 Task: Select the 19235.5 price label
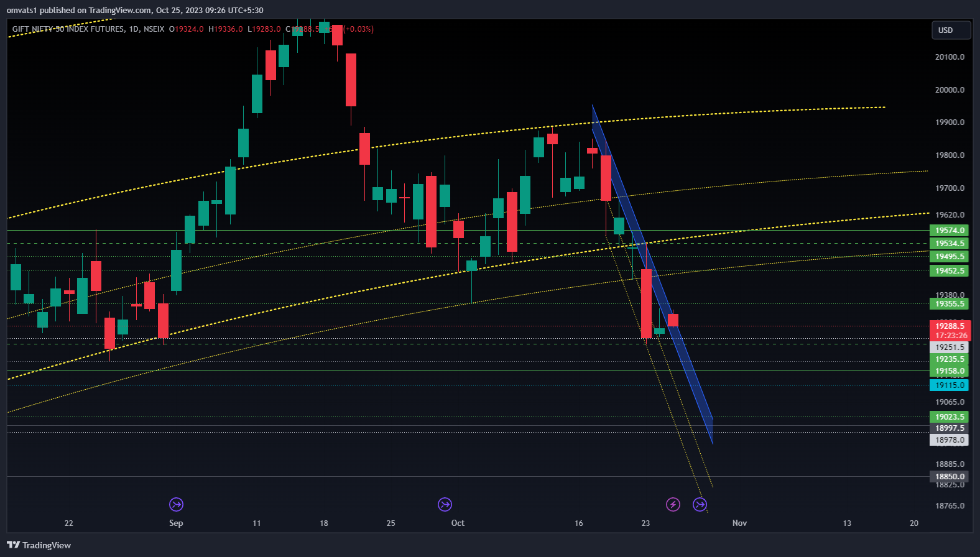click(949, 359)
